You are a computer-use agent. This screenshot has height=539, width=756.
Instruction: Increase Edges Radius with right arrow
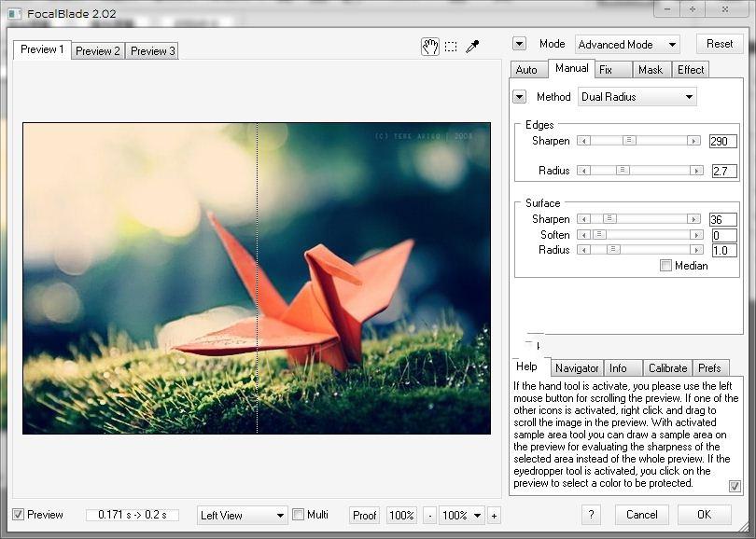point(696,170)
